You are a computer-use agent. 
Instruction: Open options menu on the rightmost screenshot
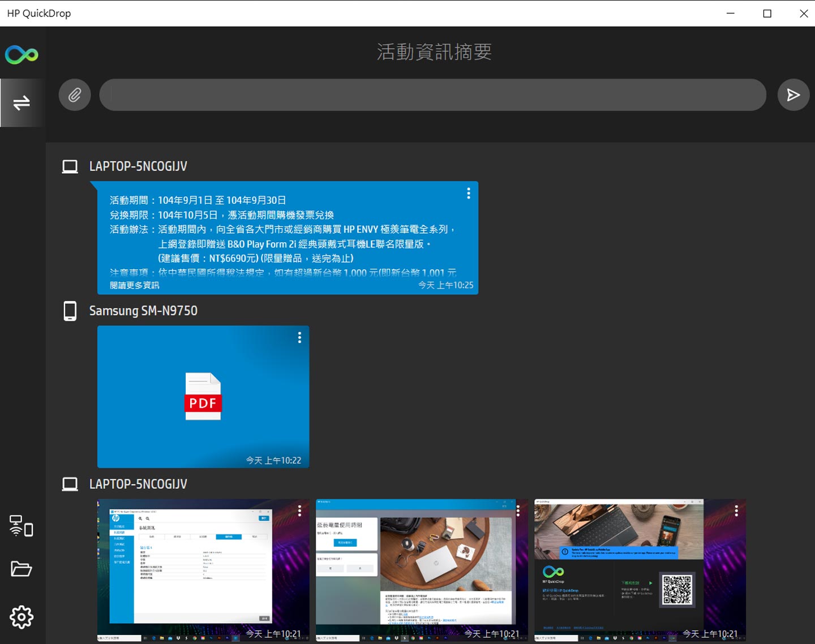point(736,510)
